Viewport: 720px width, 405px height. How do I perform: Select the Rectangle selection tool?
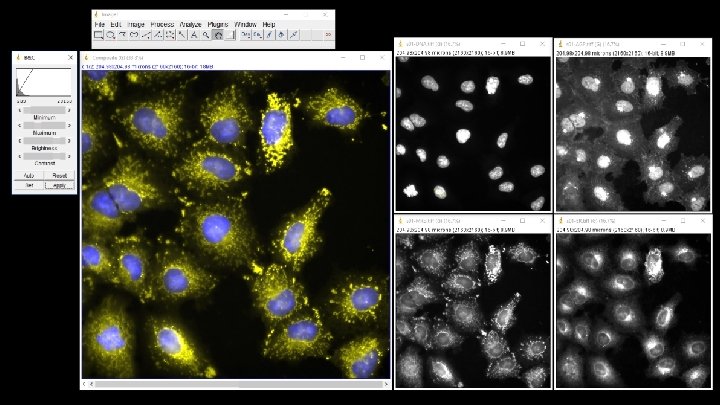[99, 35]
